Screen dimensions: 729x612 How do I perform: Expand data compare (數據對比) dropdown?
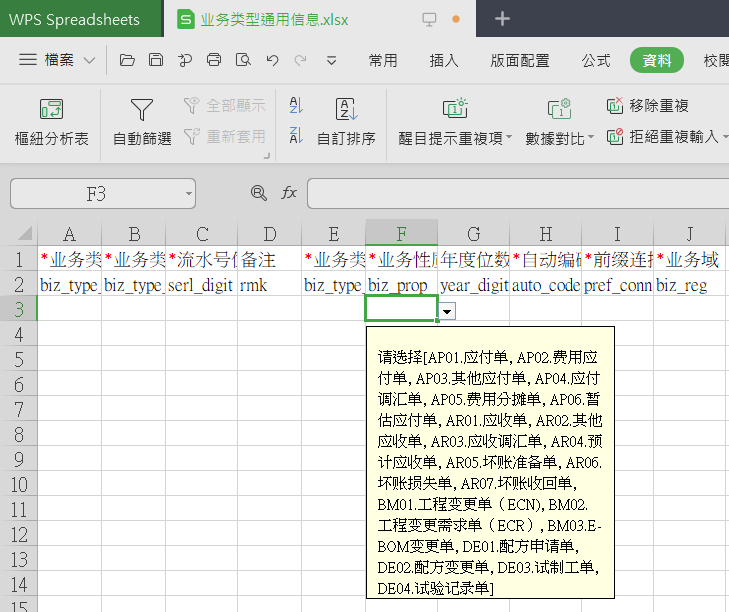tap(590, 138)
